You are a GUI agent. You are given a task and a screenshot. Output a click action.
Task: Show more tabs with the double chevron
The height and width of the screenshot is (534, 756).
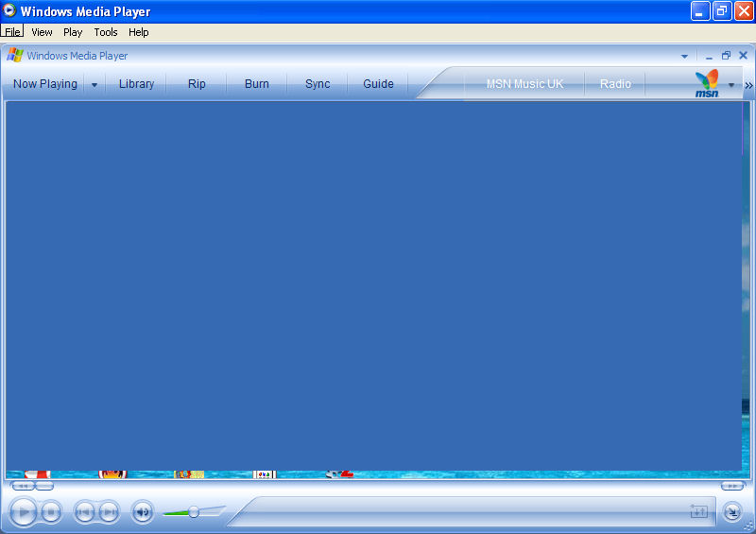748,85
